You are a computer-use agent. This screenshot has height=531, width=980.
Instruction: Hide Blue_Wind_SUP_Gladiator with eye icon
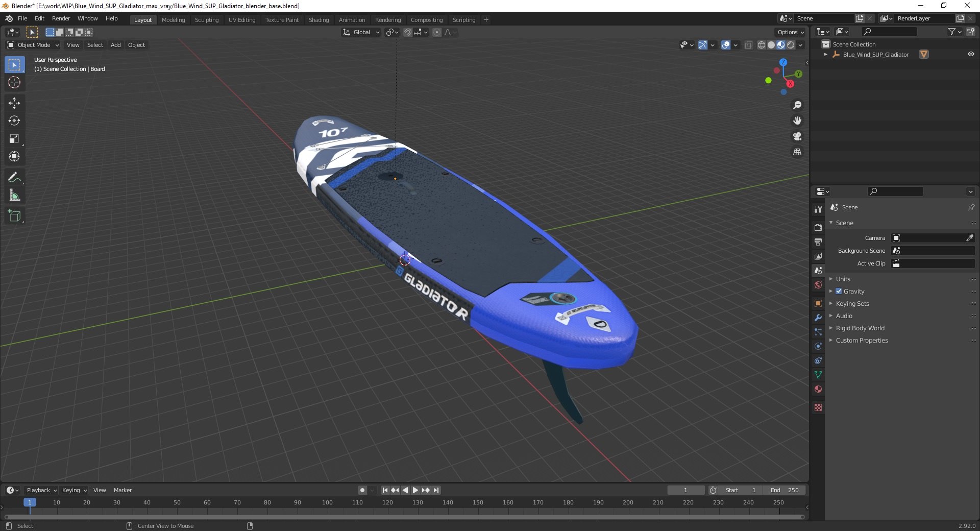coord(971,55)
